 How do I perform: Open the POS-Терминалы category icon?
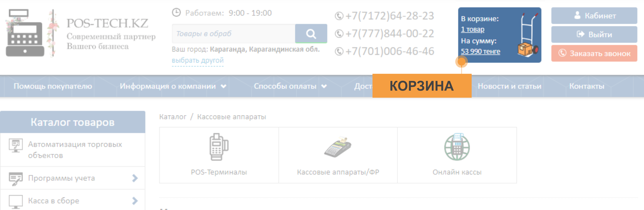219,147
